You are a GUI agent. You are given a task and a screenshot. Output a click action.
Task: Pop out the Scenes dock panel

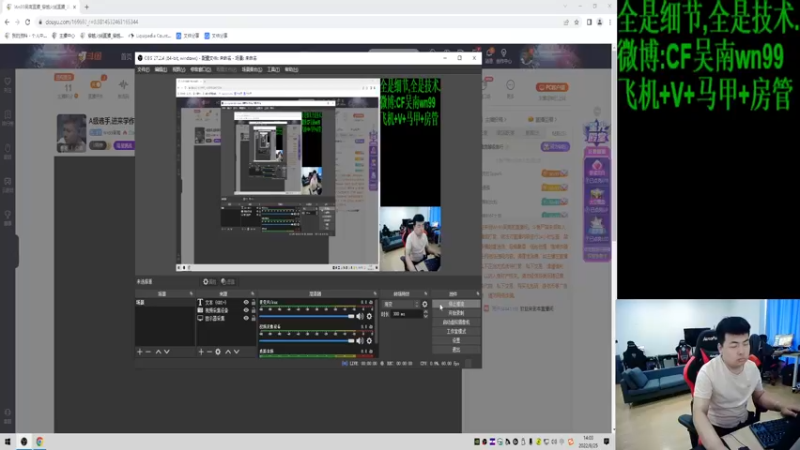[x=191, y=294]
